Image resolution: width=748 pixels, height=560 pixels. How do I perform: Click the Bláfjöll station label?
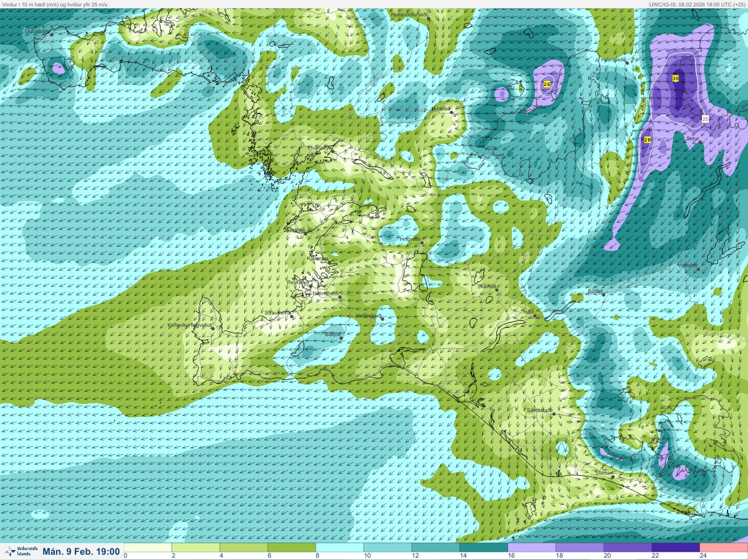tap(332, 334)
